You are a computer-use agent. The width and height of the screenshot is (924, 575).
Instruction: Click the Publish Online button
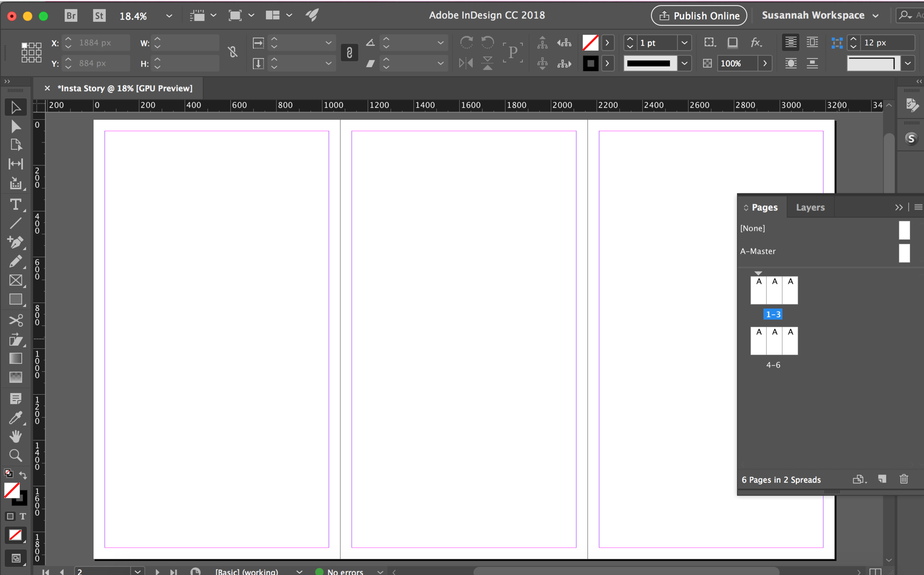coord(698,15)
